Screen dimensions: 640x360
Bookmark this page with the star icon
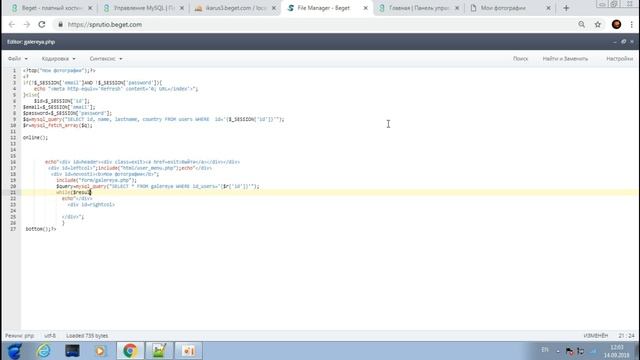598,24
